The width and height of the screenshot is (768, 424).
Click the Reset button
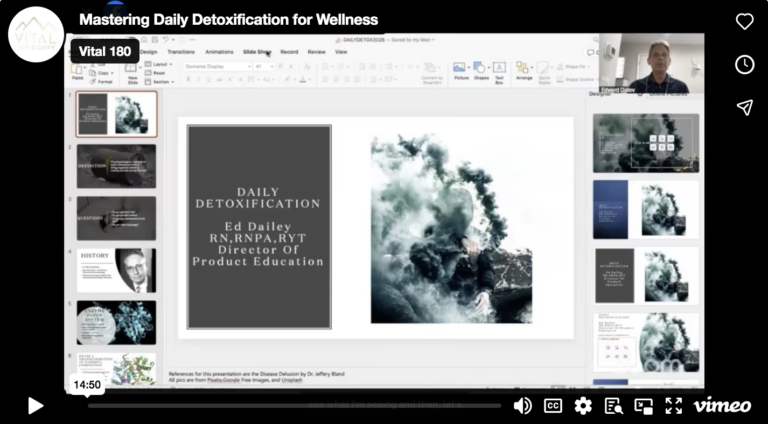pos(155,73)
